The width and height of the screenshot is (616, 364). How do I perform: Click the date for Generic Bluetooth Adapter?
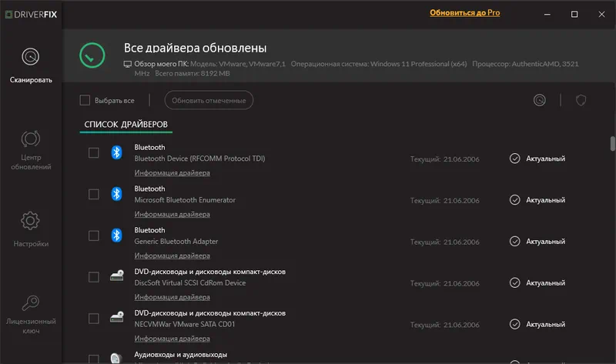point(461,242)
